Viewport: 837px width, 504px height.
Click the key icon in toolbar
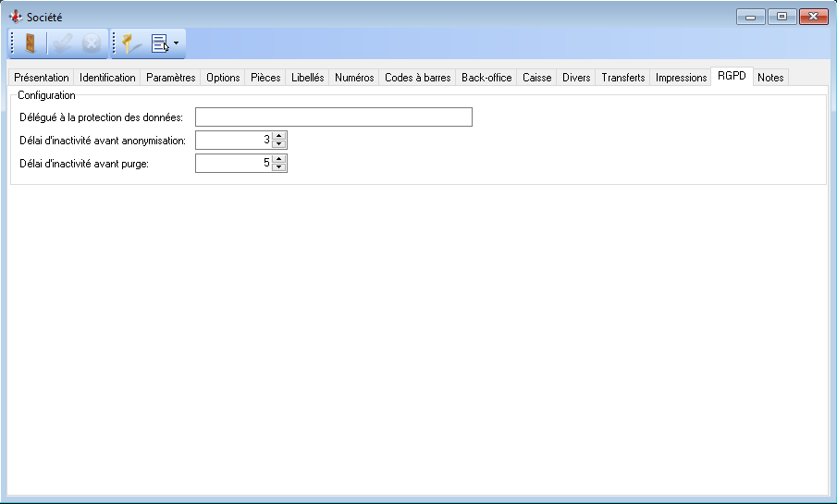[x=130, y=43]
